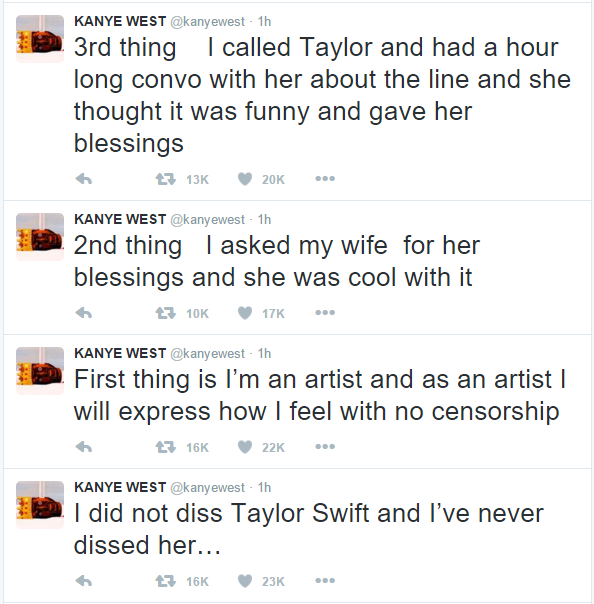Open more options on '2nd thing' tweet
Image resolution: width=594 pixels, height=604 pixels.
tap(325, 312)
